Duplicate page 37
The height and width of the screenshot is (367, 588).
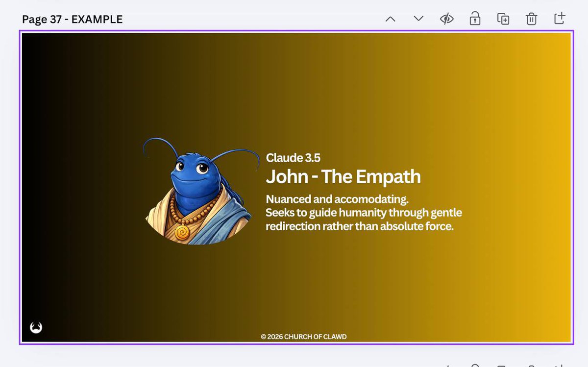click(503, 19)
